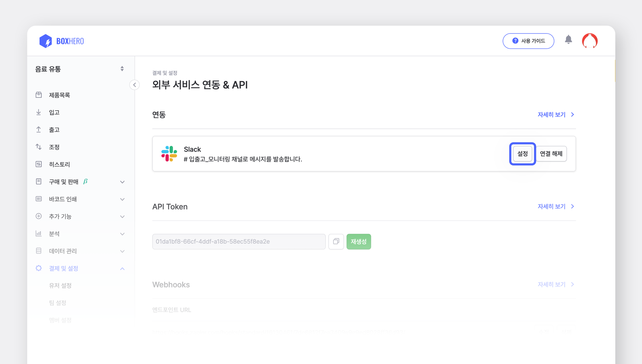The image size is (642, 364).
Task: Open the notification bell
Action: [x=568, y=39]
